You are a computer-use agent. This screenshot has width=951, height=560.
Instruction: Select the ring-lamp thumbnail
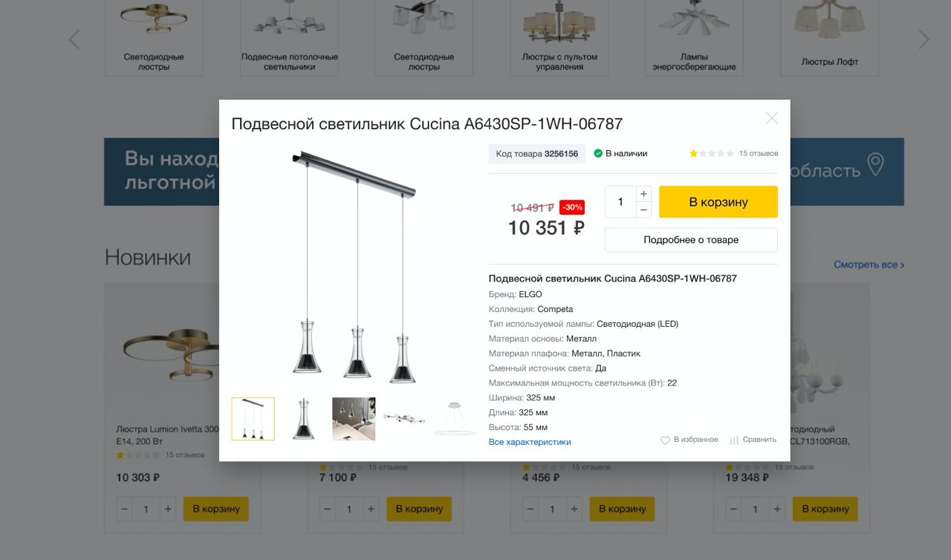coord(455,419)
